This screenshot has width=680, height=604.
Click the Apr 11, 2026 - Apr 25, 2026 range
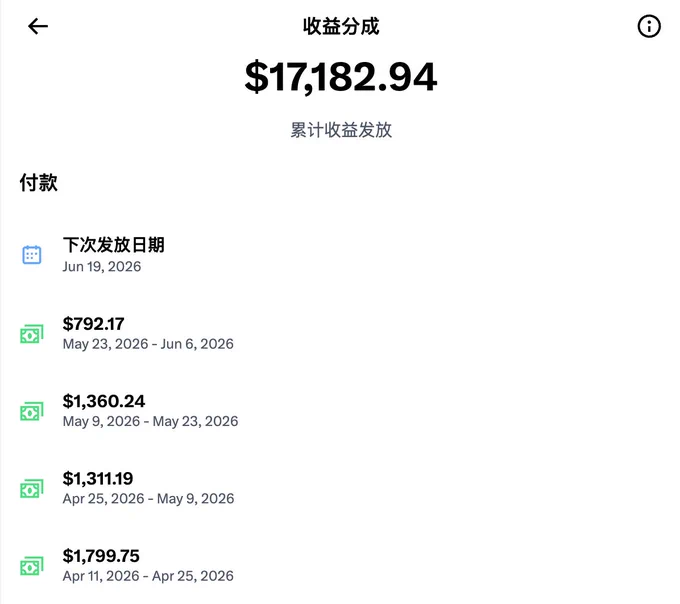pos(148,576)
